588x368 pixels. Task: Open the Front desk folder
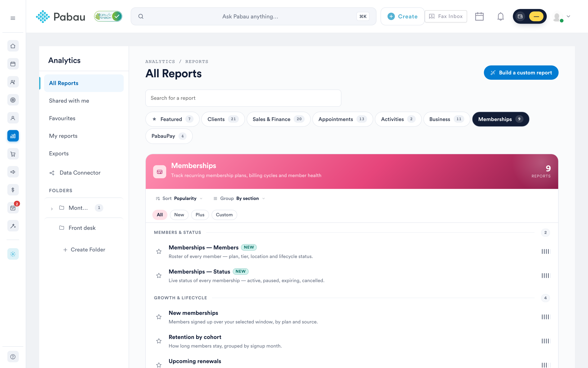pos(82,228)
